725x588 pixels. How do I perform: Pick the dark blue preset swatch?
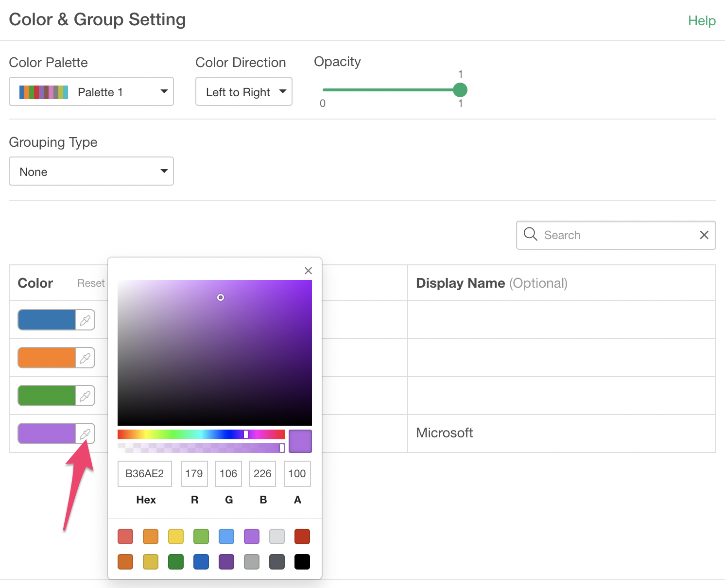click(x=201, y=562)
